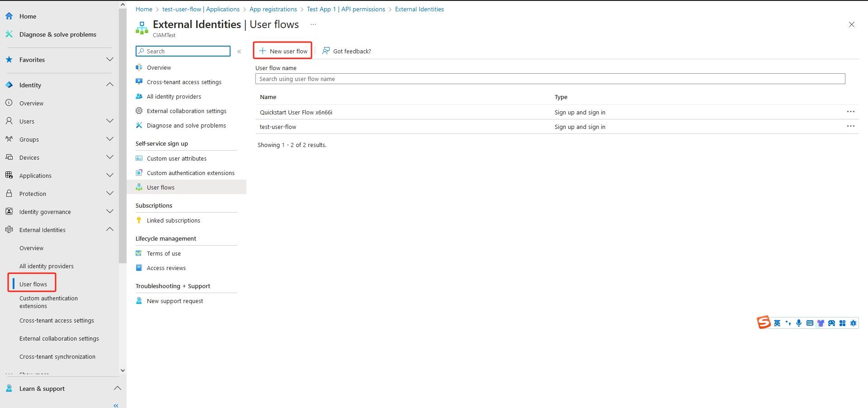Image resolution: width=868 pixels, height=408 pixels.
Task: Open Cross-tenant synchronization in sidebar
Action: click(x=57, y=356)
